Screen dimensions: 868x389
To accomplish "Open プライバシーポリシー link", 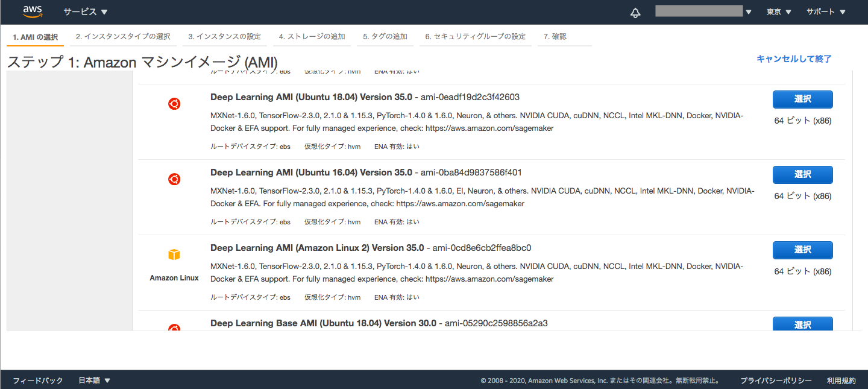I will pyautogui.click(x=776, y=381).
